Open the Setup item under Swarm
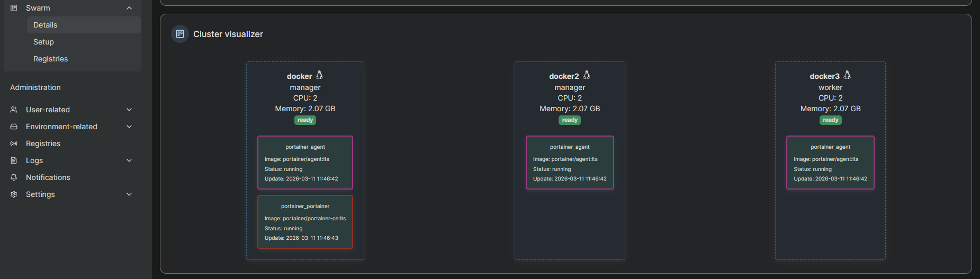 point(43,42)
